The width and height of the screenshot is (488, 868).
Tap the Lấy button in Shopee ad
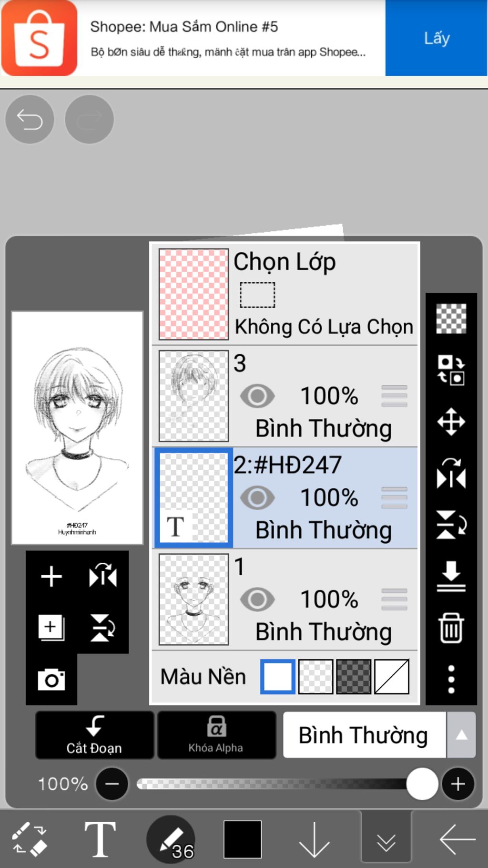click(x=436, y=38)
